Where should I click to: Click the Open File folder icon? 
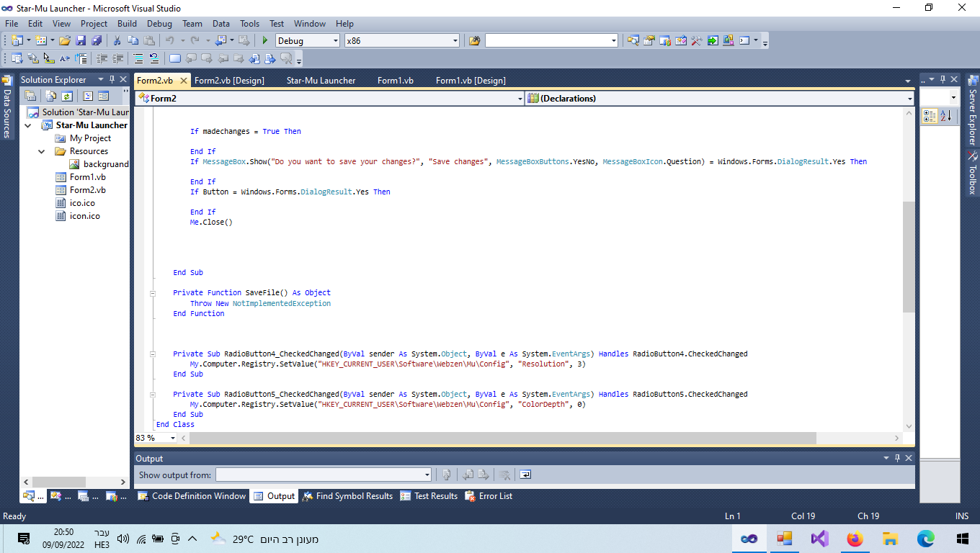(x=65, y=41)
